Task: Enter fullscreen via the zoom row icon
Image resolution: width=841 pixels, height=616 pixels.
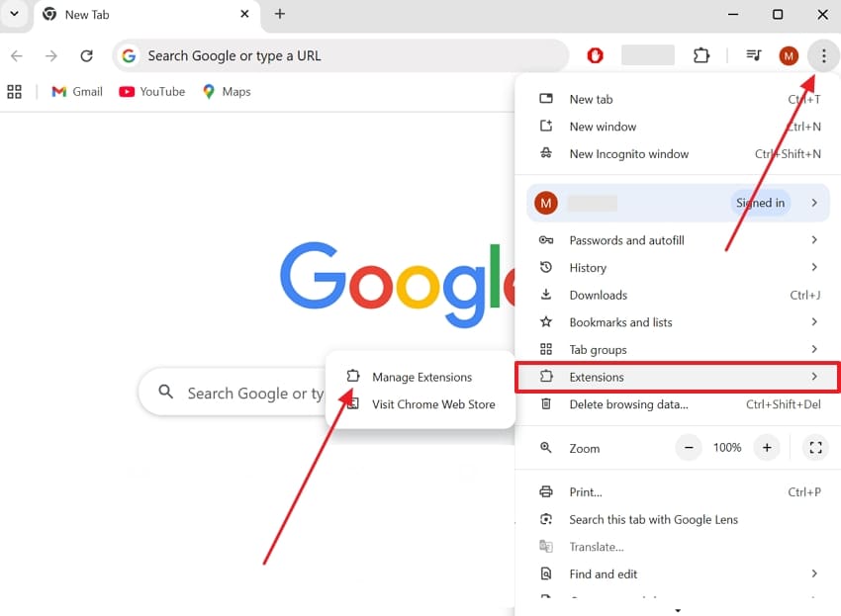Action: (x=815, y=447)
